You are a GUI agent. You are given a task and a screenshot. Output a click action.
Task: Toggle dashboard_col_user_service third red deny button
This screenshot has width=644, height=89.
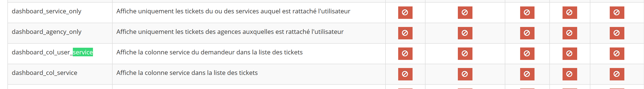point(527,54)
